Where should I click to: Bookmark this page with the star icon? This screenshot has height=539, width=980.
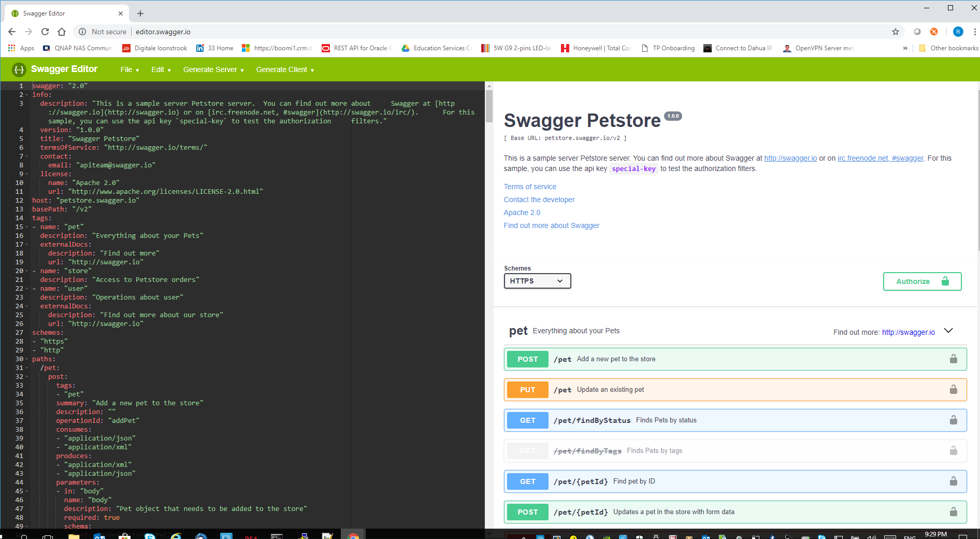pos(896,32)
